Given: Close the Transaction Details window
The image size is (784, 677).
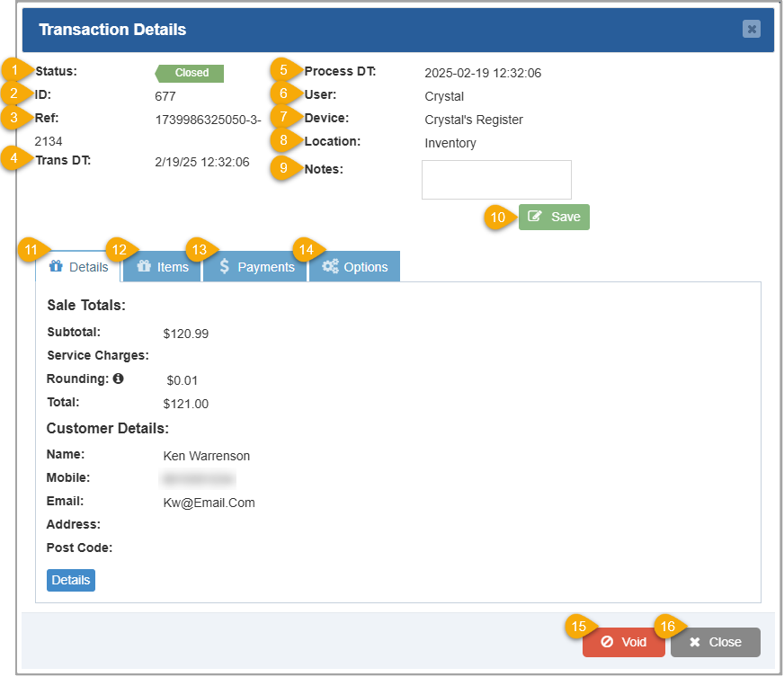Looking at the screenshot, I should pos(715,642).
